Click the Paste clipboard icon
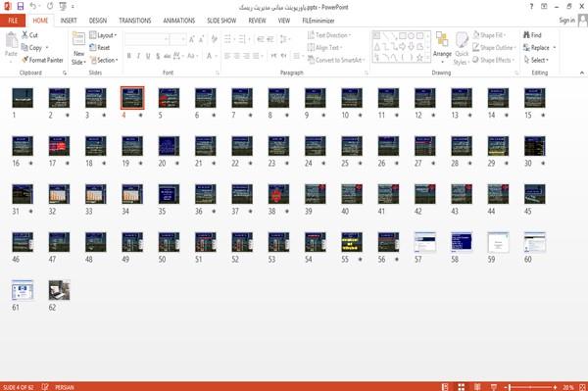This screenshot has width=588, height=391. 11,40
